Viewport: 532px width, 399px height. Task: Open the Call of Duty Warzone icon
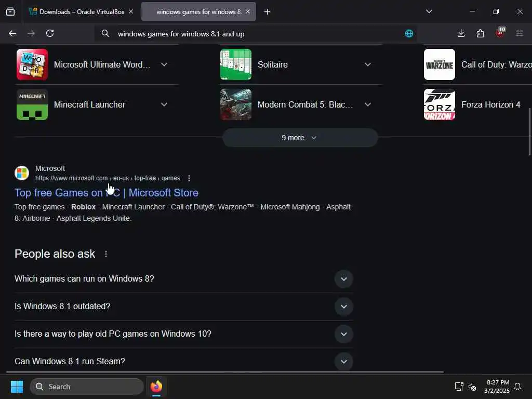coord(440,64)
